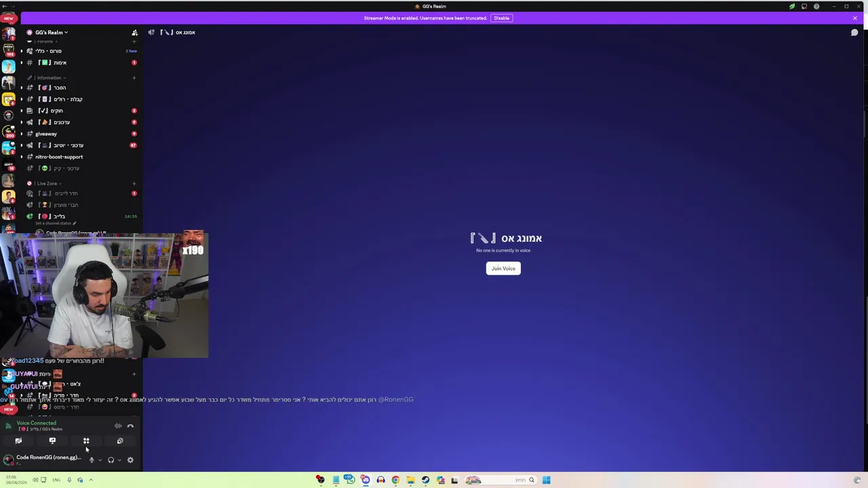Collapse the Live Zone category
Image resolution: width=868 pixels, height=488 pixels.
[x=45, y=184]
